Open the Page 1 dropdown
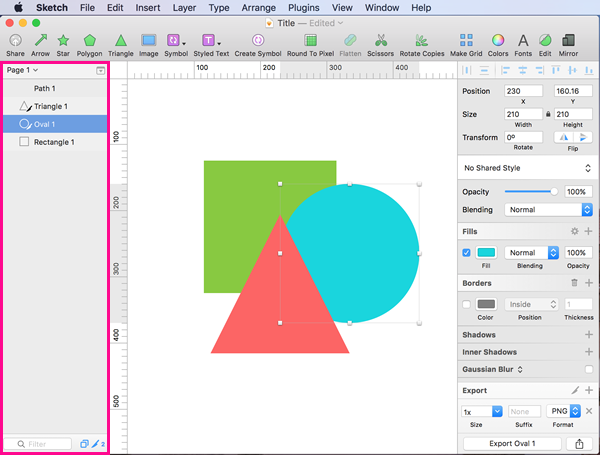 coord(22,70)
